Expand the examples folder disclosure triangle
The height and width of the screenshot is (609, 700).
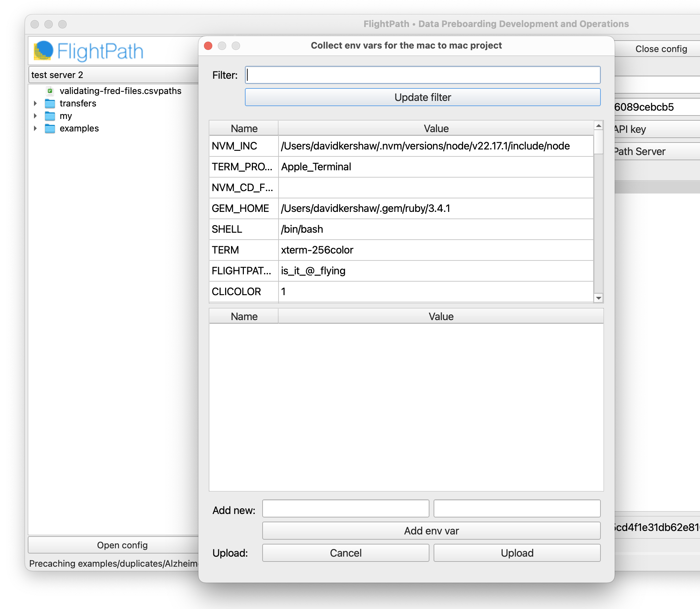35,128
